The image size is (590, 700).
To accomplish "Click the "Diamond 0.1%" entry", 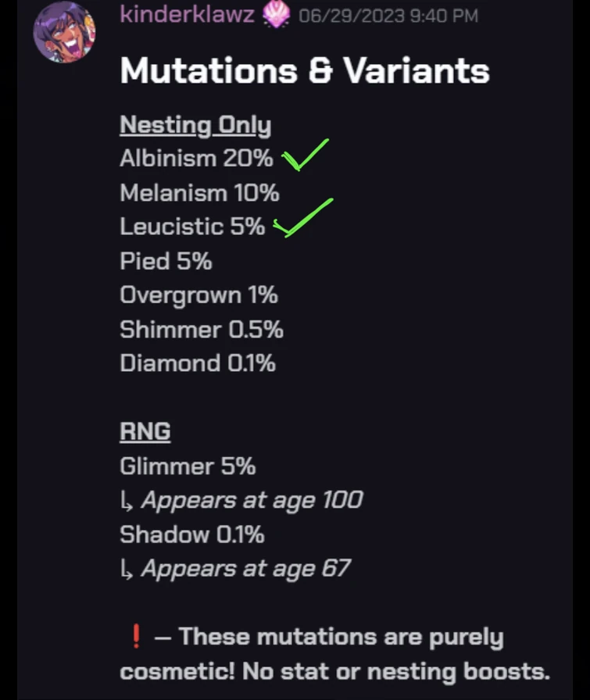I will coord(197,363).
